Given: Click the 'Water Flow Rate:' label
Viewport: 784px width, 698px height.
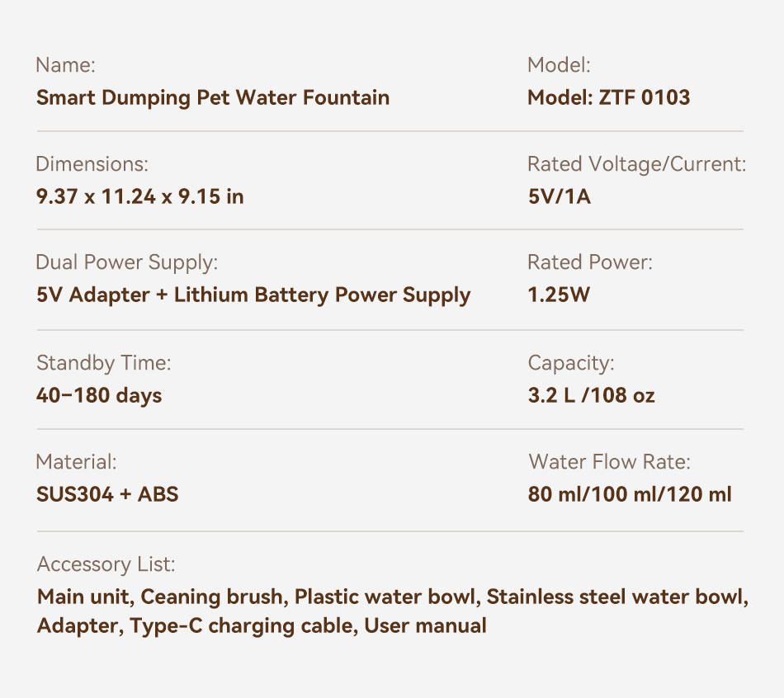Looking at the screenshot, I should click(609, 461).
